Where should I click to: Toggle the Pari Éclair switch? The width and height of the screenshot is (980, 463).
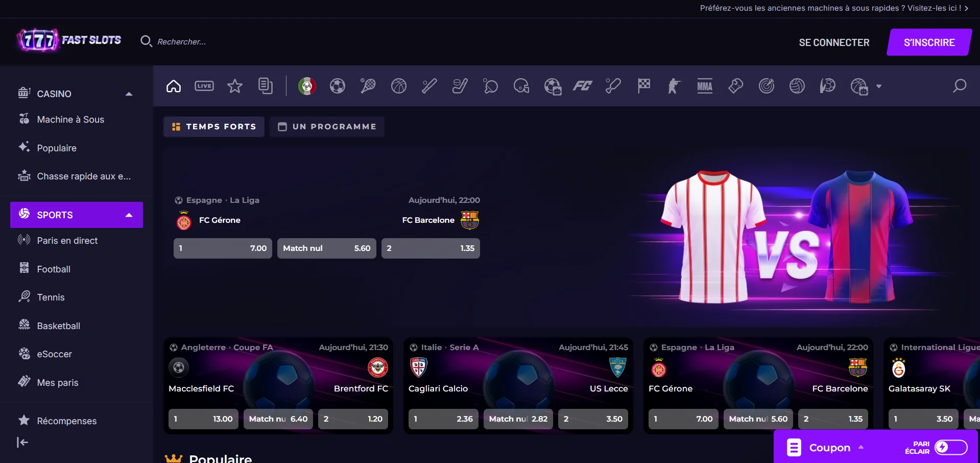pyautogui.click(x=951, y=448)
